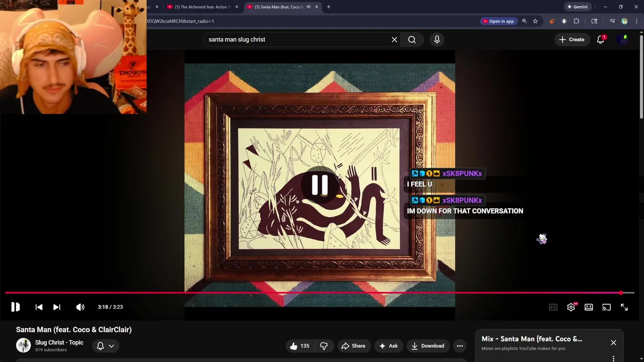Open the Extensions puzzle menu
644x362 pixels.
pos(576,21)
